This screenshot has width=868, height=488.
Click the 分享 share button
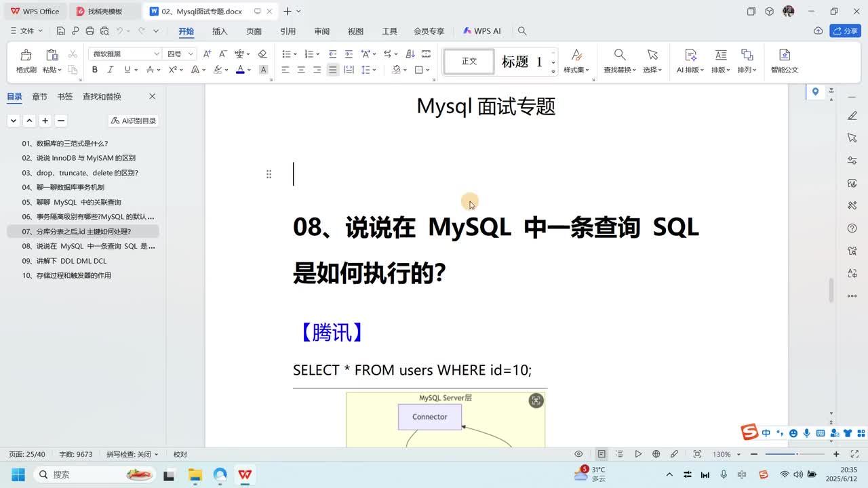845,31
